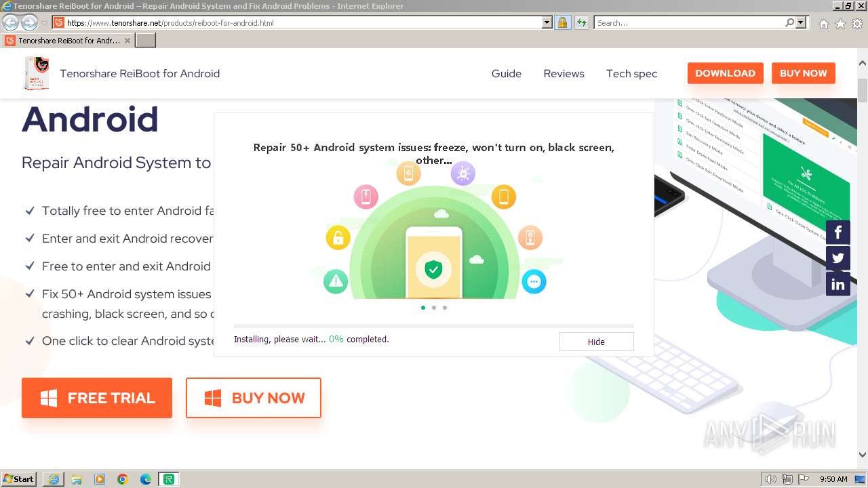868x488 pixels.
Task: Click the green warning triangle icon
Action: [336, 281]
